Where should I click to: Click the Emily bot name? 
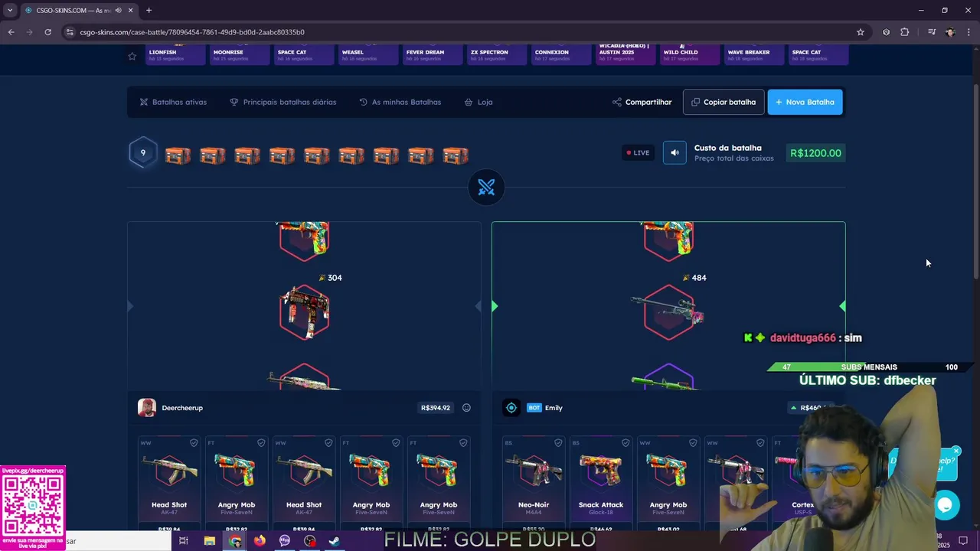click(x=554, y=408)
